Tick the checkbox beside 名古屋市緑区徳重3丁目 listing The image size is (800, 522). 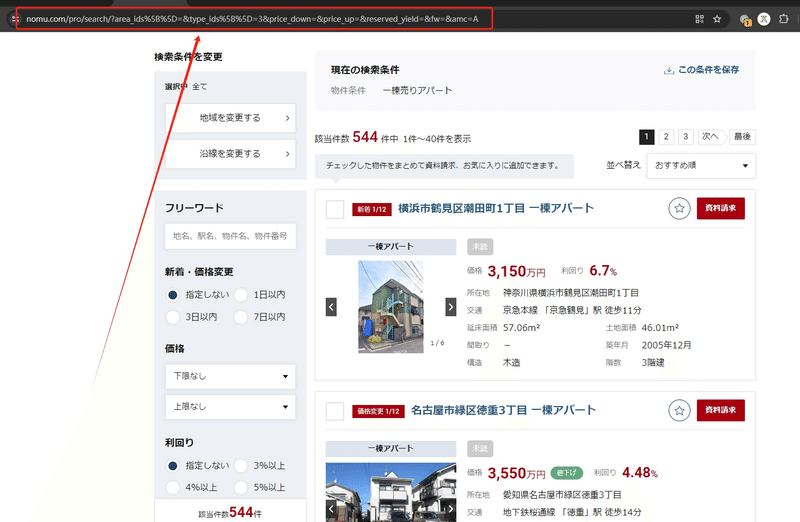pyautogui.click(x=335, y=411)
